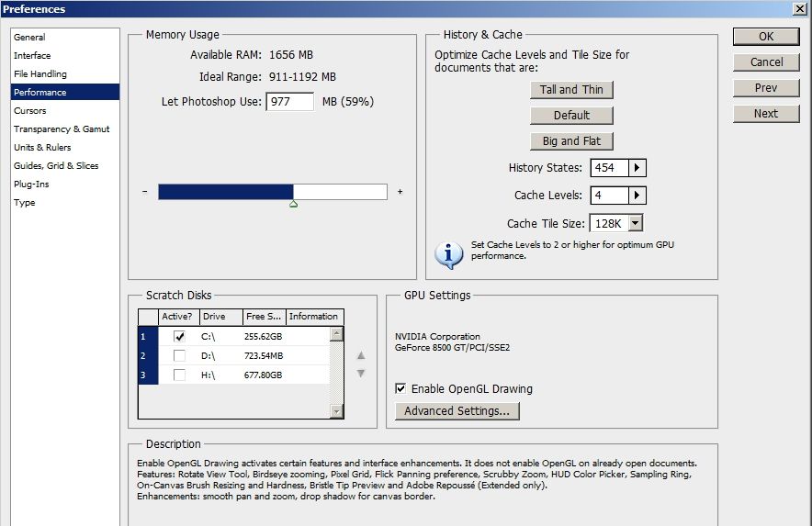
Task: Open Plug-Ins preferences
Action: coord(64,185)
